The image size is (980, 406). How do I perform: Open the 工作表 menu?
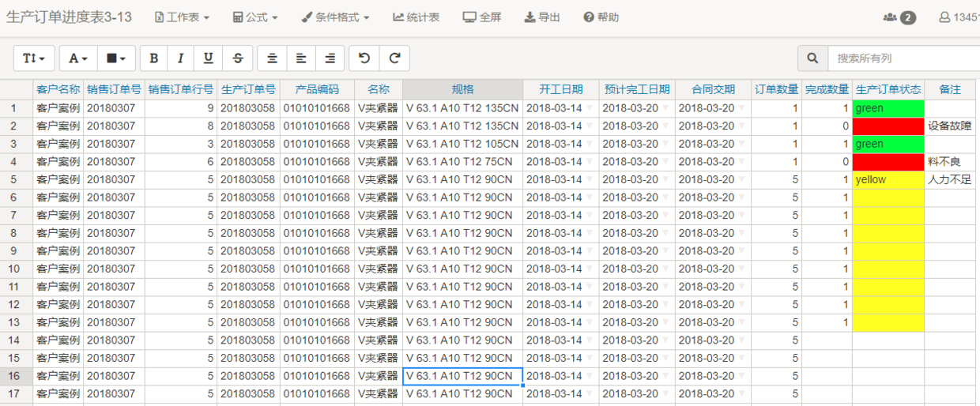tap(182, 17)
